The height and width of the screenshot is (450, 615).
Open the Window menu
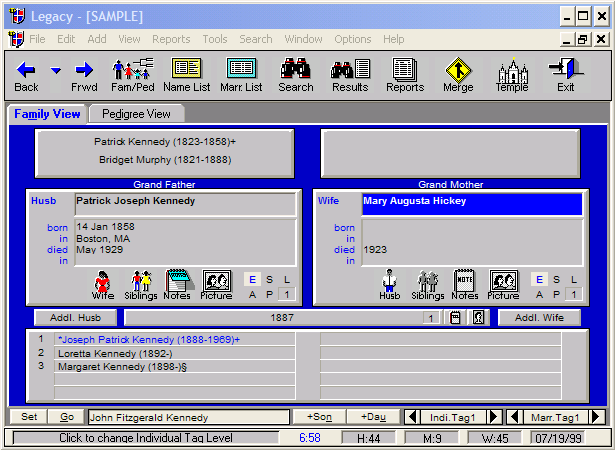click(304, 39)
